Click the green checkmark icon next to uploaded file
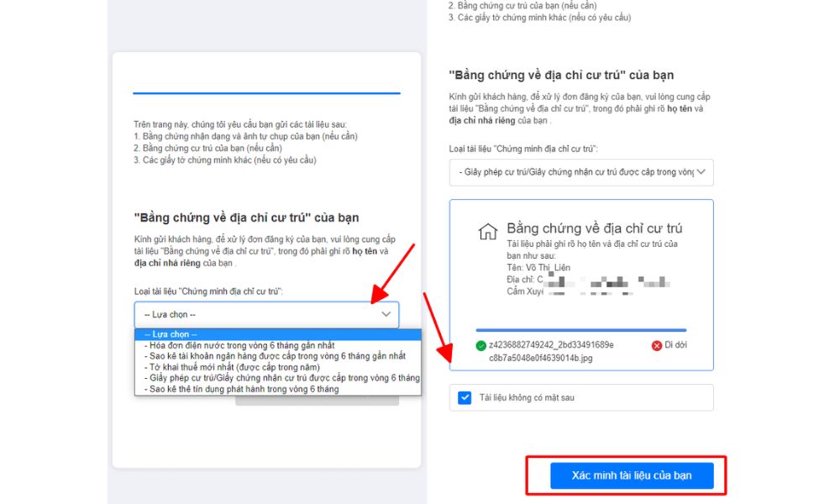This screenshot has height=504, width=840. (480, 345)
